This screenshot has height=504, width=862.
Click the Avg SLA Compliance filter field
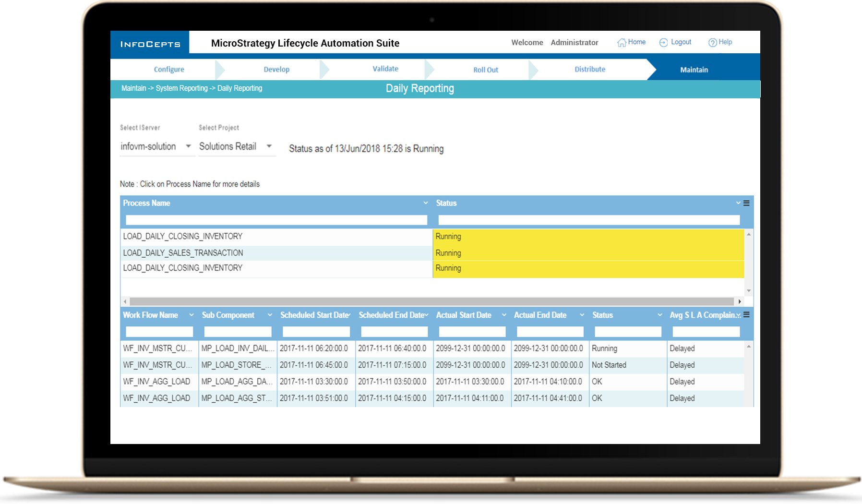pos(706,332)
